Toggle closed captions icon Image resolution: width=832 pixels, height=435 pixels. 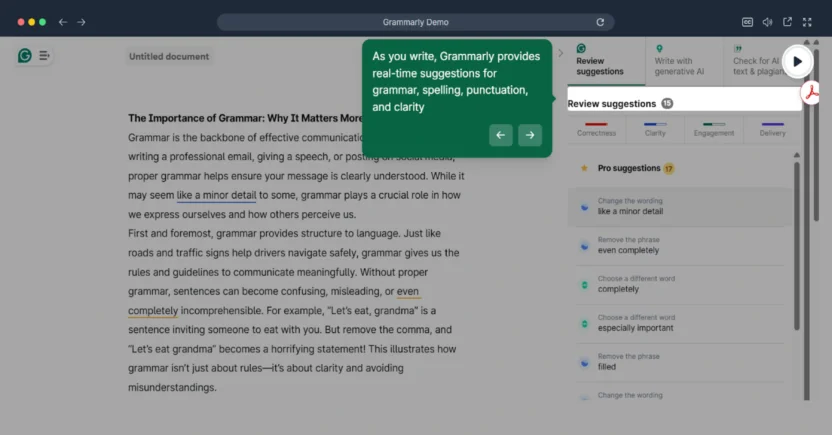pyautogui.click(x=747, y=22)
